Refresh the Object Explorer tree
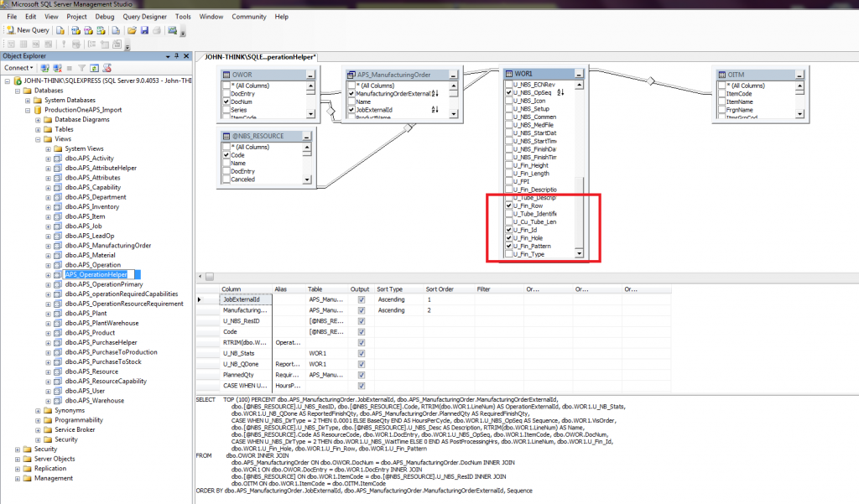Image resolution: width=859 pixels, height=504 pixels. pyautogui.click(x=94, y=67)
